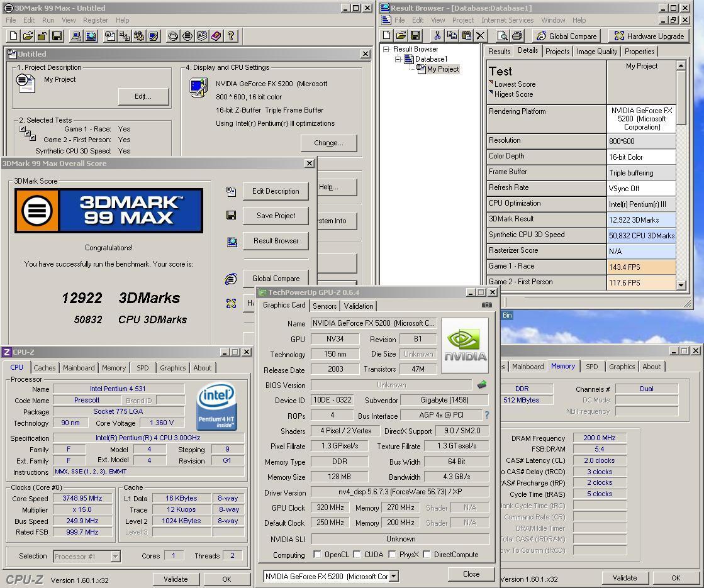Collapse Result Browser root tree node

[386, 49]
